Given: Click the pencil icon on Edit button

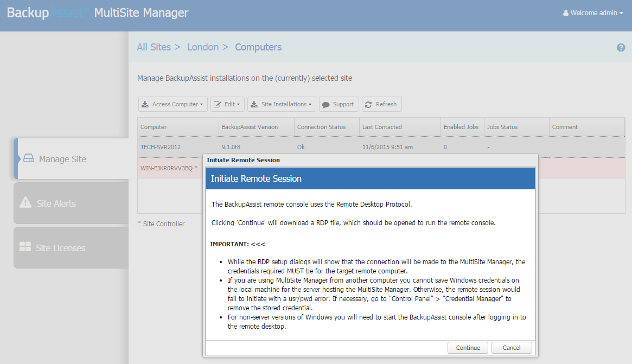Looking at the screenshot, I should pos(217,104).
